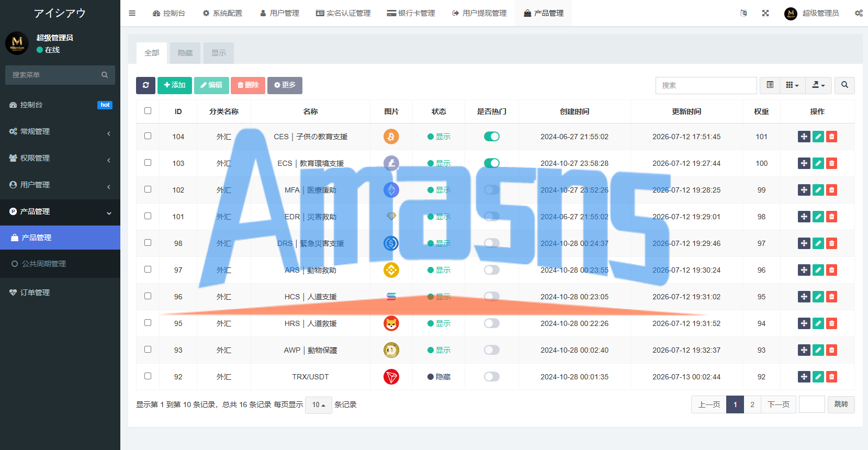
Task: Open the column chooser dropdown
Action: (x=792, y=85)
